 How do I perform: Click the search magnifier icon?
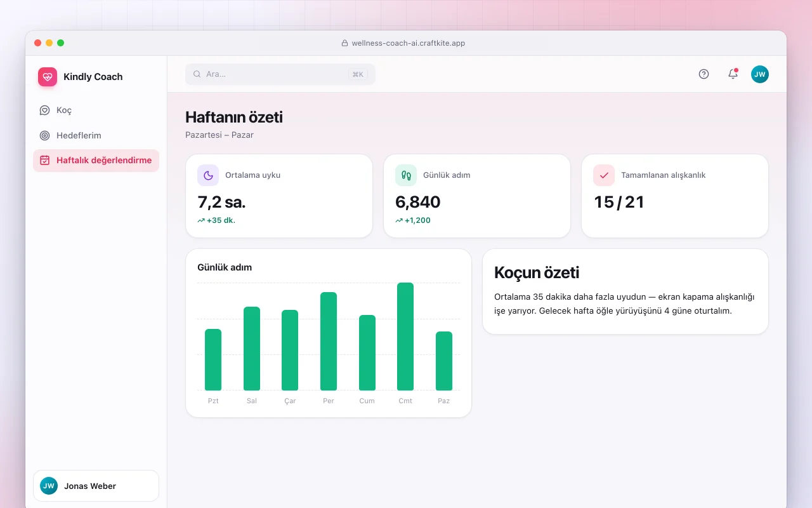pos(197,74)
